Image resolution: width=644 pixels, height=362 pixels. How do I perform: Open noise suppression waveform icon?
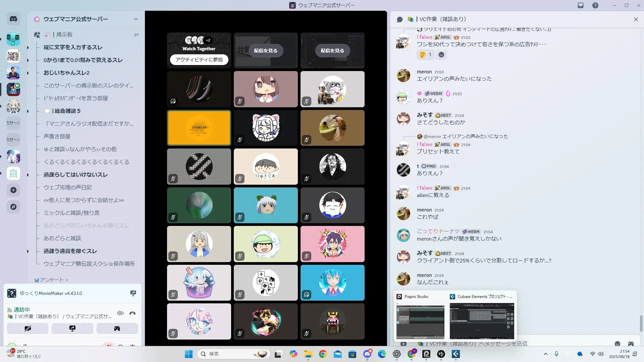click(120, 313)
